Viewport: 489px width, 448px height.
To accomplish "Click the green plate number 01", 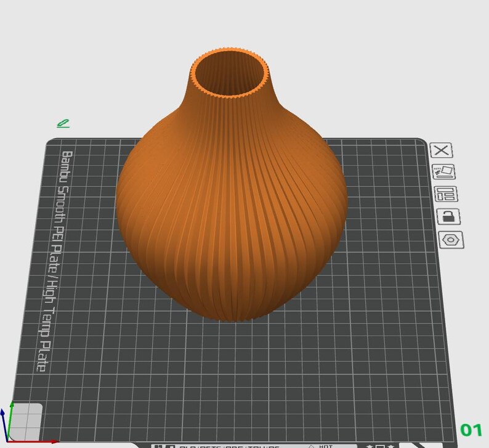I will 471,430.
